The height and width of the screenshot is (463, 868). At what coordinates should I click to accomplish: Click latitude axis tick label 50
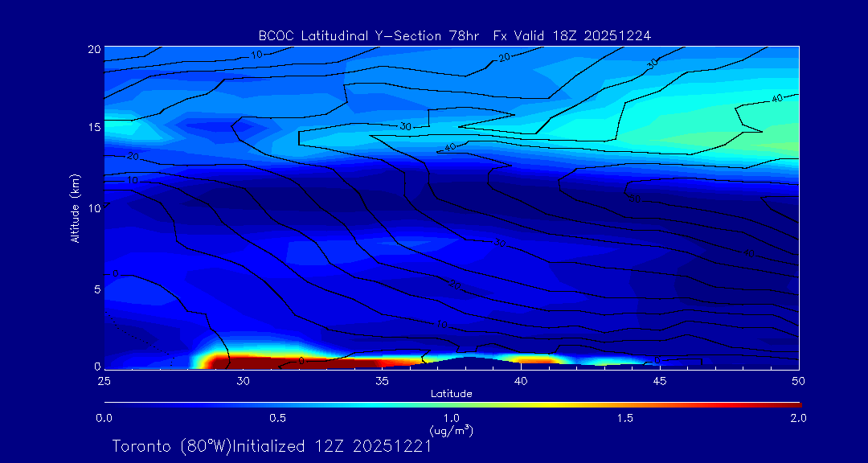[799, 380]
